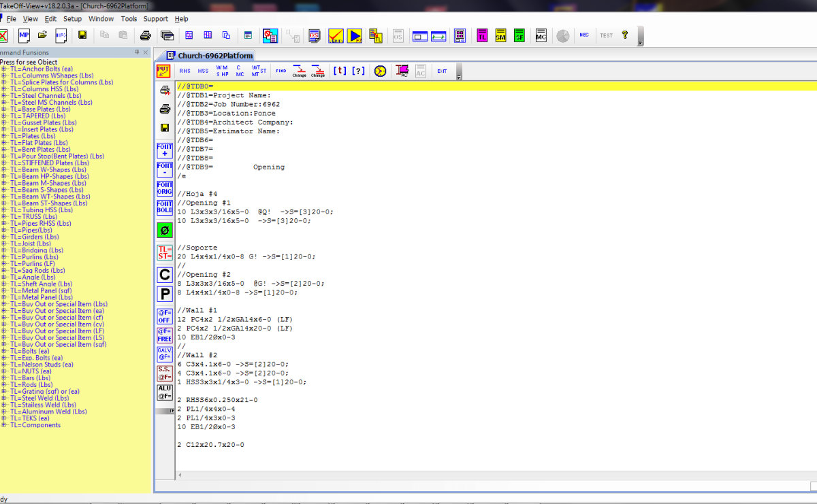Expand TL=Nelson Studs (ea) tree node
The image size is (817, 504).
[3, 365]
